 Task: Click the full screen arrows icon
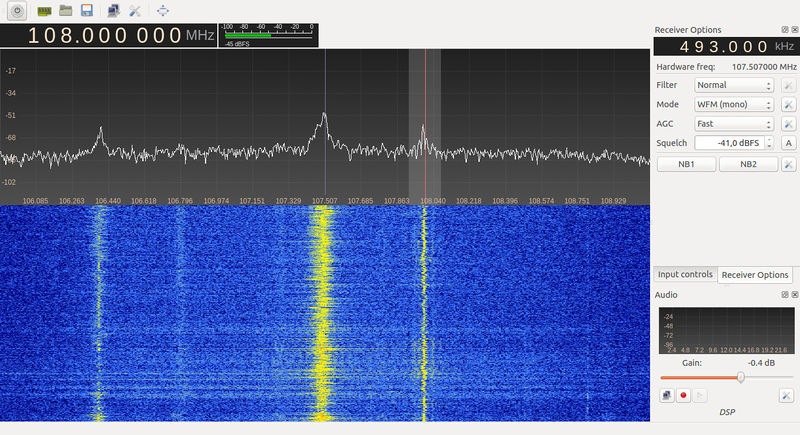[x=163, y=10]
